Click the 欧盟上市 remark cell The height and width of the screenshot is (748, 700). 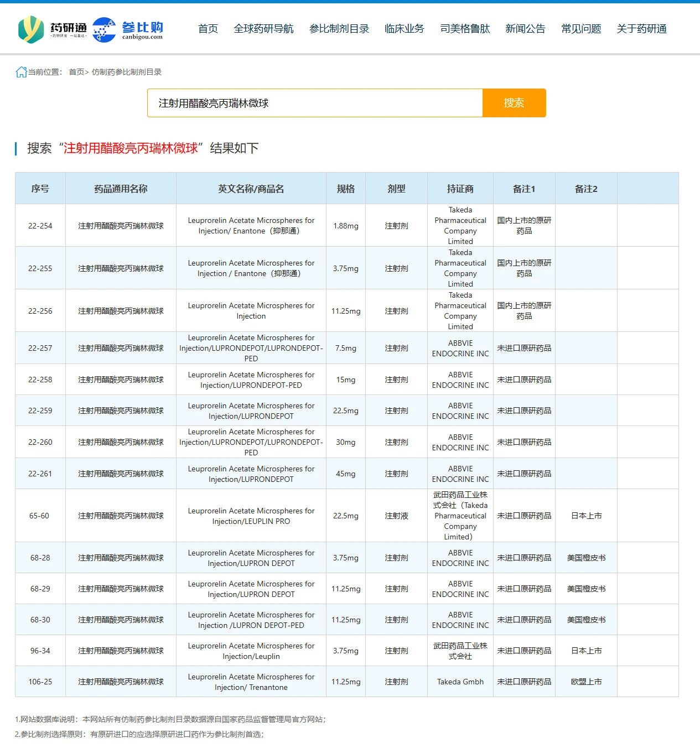coord(587,682)
